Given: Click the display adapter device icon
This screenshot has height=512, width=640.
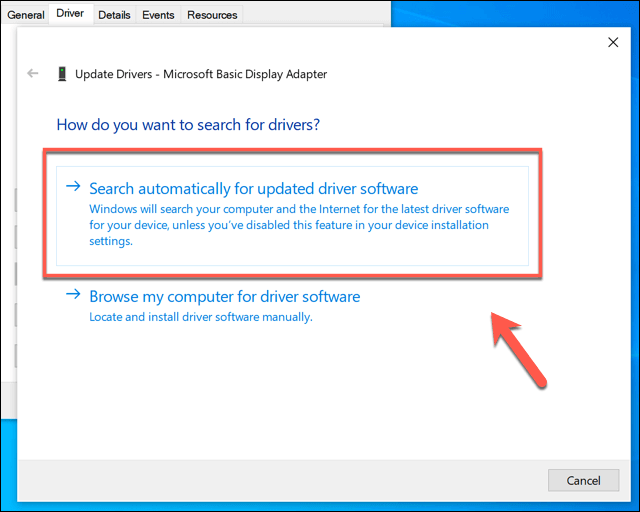Looking at the screenshot, I should pyautogui.click(x=62, y=74).
